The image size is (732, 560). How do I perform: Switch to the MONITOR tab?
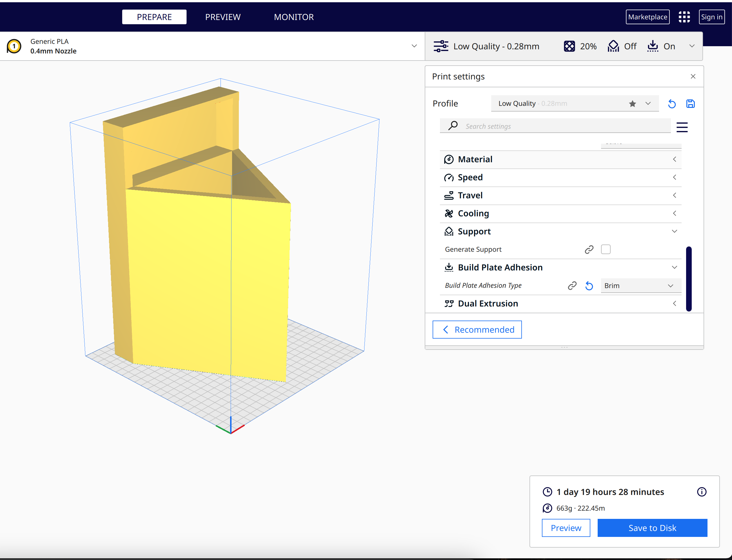(x=294, y=17)
